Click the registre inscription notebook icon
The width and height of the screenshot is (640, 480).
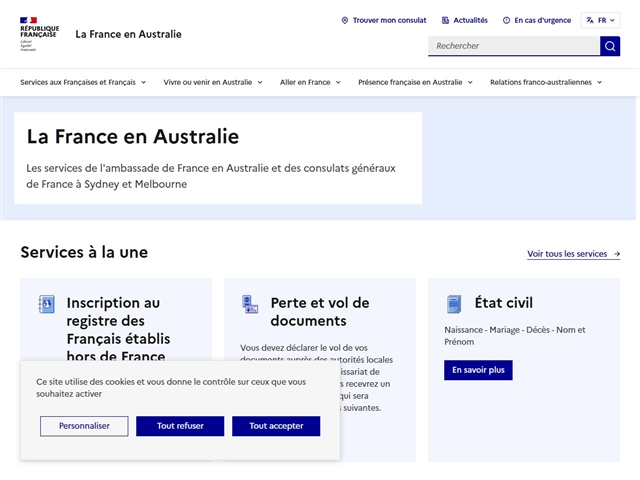pos(46,304)
